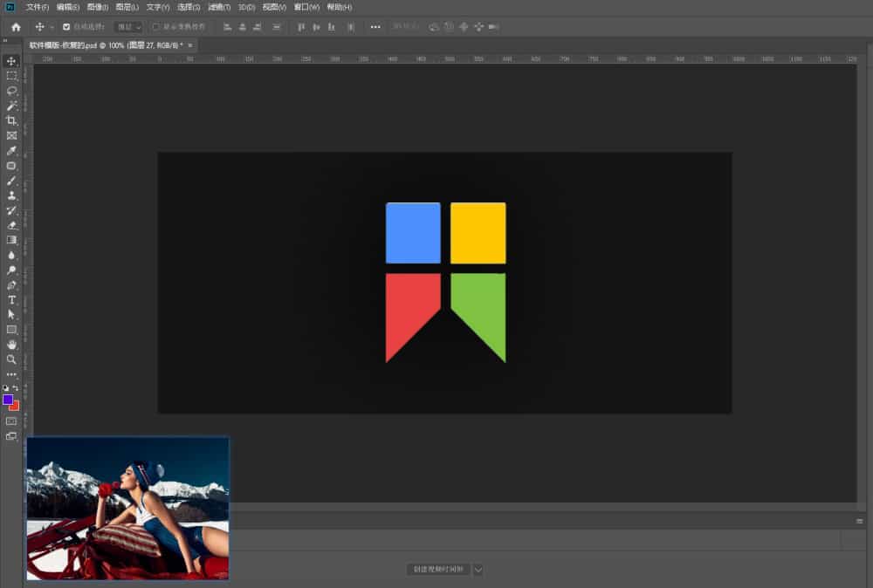
Task: Open the 编辑(E) menu
Action: click(68, 7)
